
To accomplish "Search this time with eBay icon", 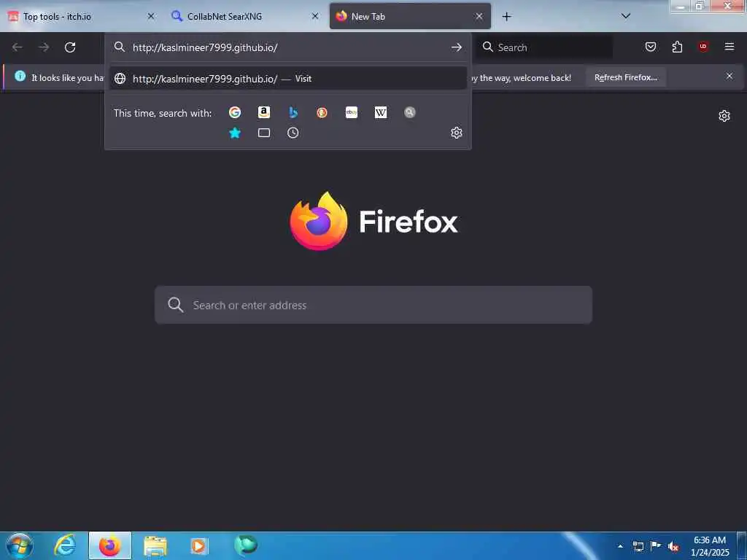I will tap(352, 112).
